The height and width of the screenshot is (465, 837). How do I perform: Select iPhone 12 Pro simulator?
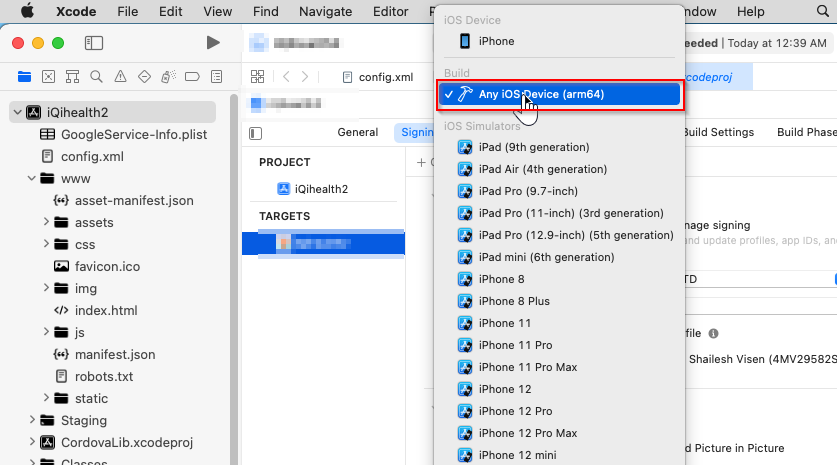tap(559, 411)
